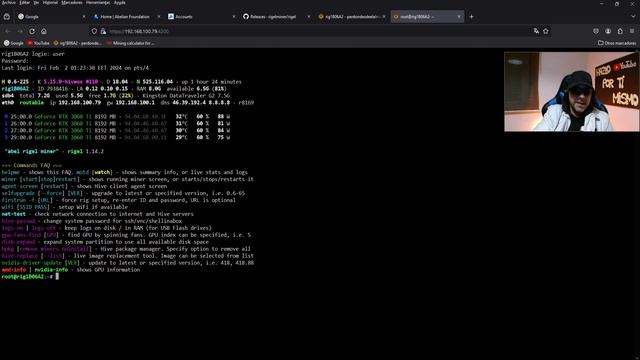Open the YouTube bookmark
640x360 pixels.
point(38,43)
